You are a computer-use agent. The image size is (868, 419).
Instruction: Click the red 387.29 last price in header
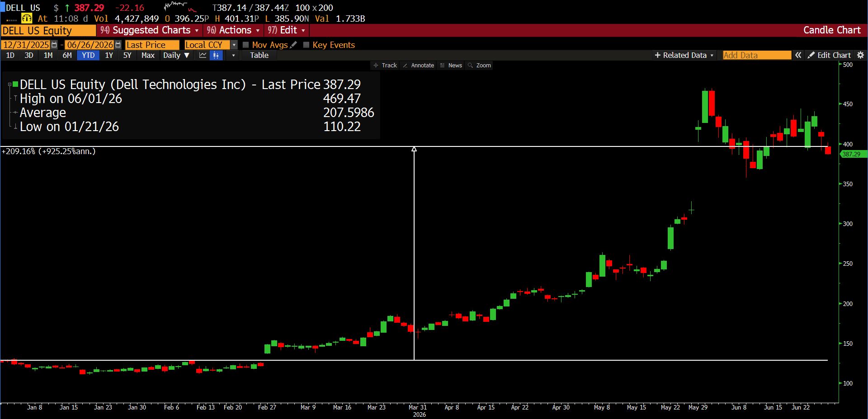point(89,8)
